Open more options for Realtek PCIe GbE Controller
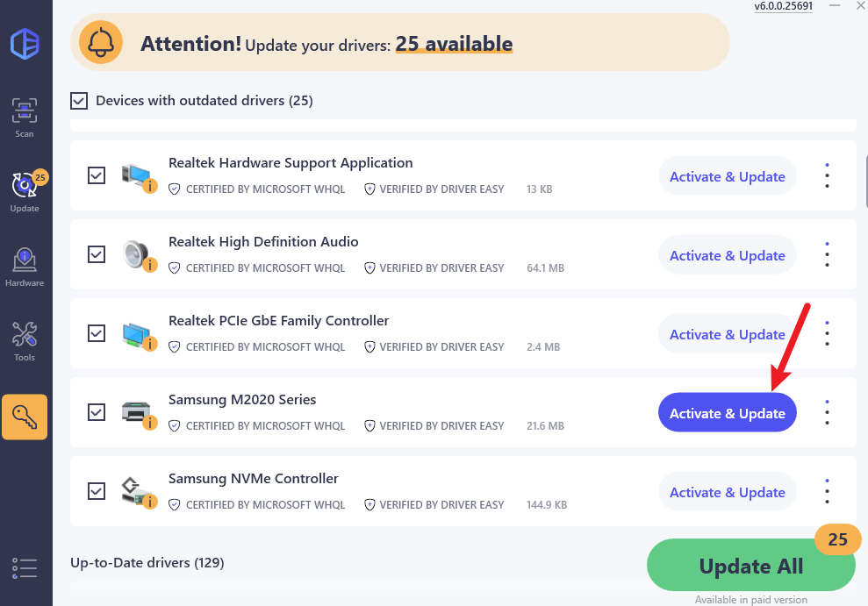 [827, 334]
